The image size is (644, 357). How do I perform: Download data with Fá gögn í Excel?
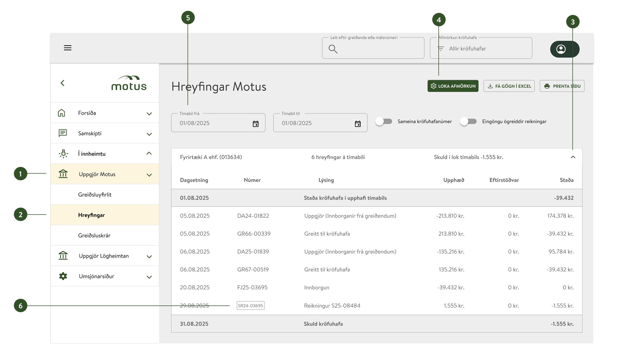pyautogui.click(x=509, y=86)
